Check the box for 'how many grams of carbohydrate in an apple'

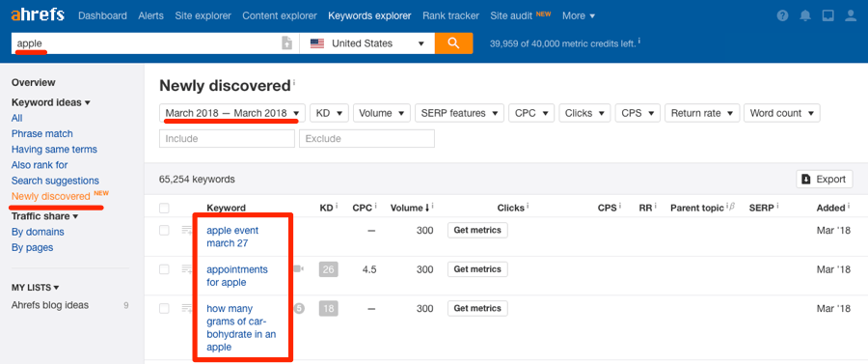click(164, 309)
